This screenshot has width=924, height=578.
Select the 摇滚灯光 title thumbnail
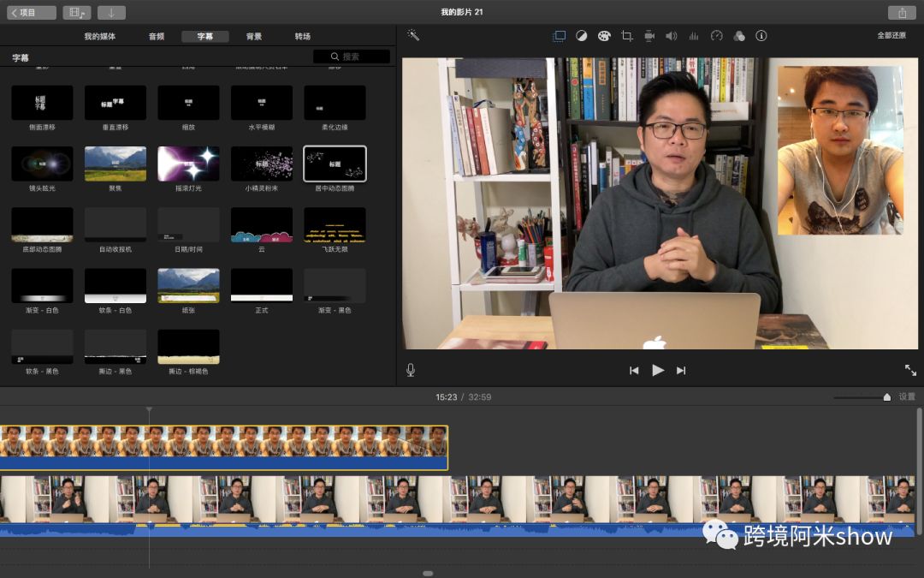point(188,164)
